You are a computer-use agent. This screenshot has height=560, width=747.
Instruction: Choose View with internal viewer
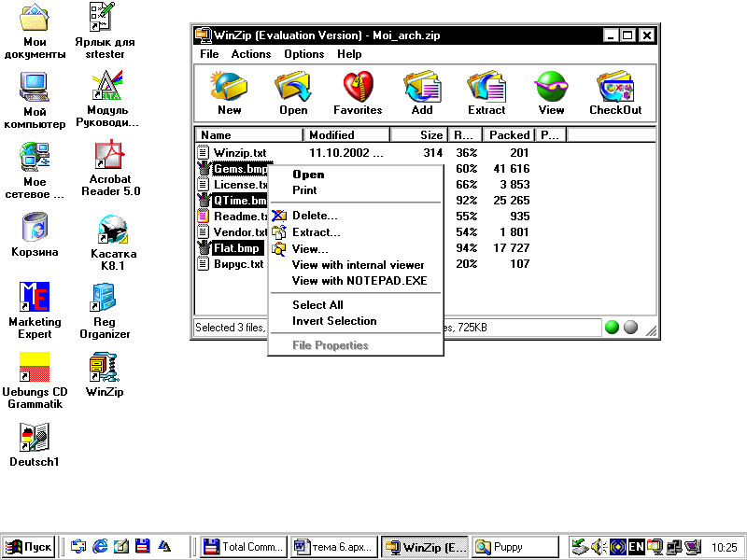coord(356,265)
